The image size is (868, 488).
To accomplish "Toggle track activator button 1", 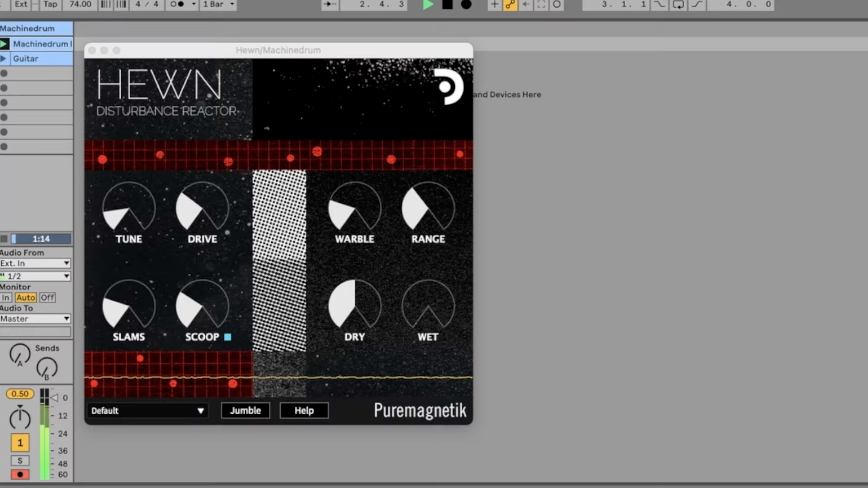I will [x=20, y=443].
